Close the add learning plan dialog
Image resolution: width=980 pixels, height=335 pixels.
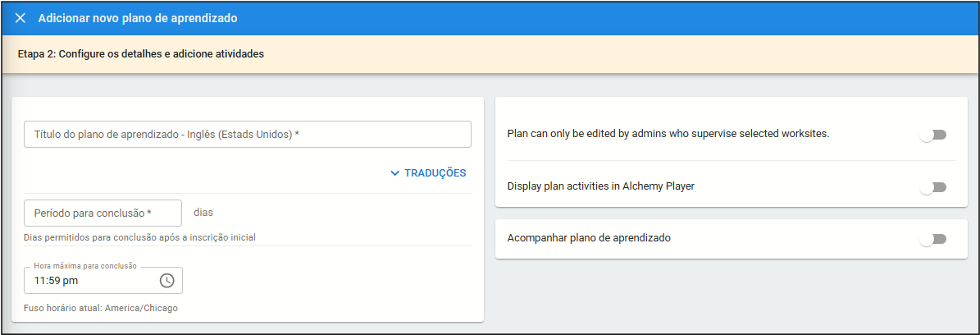21,18
